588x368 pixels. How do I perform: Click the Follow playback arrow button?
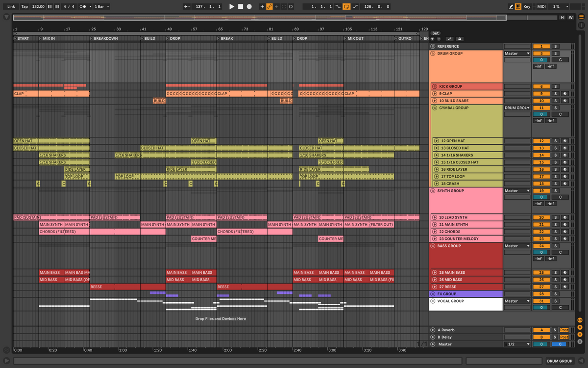pyautogui.click(x=187, y=7)
